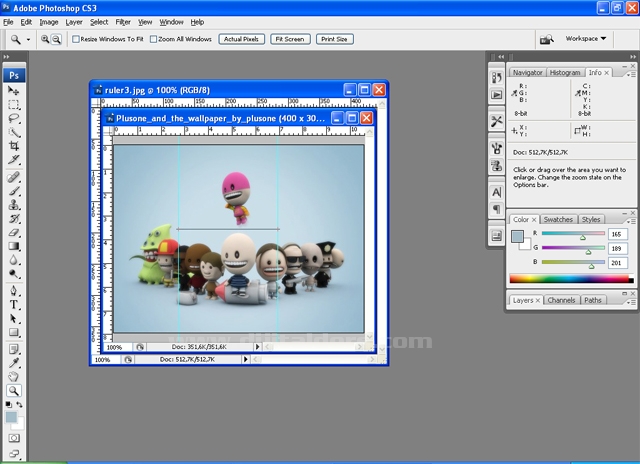The height and width of the screenshot is (464, 640).
Task: Select the Notes tool
Action: tap(13, 349)
